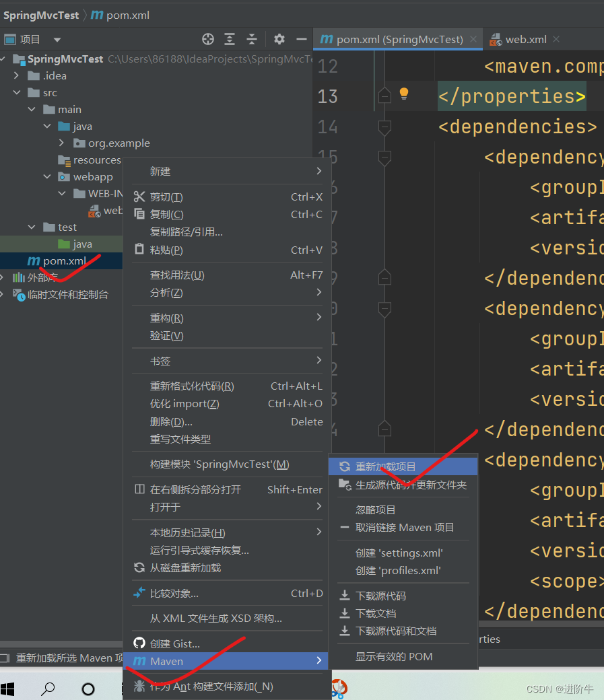
Task: Collapse the main folder
Action: click(32, 109)
